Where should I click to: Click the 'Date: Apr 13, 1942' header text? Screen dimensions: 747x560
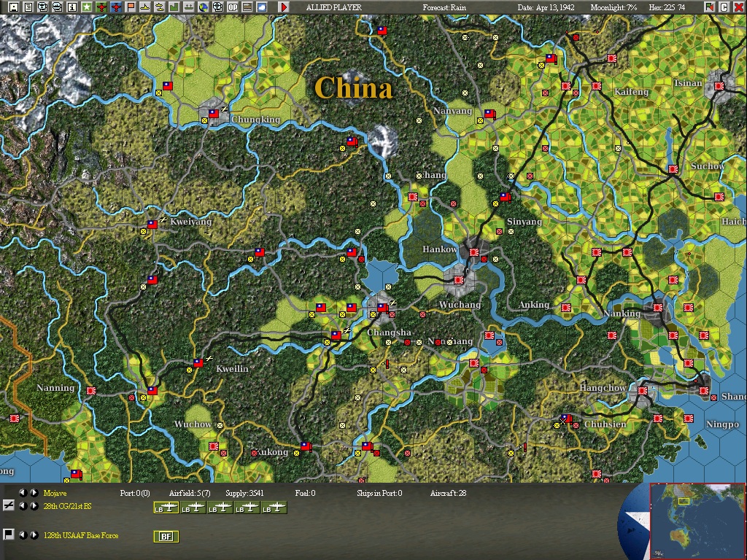tap(546, 7)
